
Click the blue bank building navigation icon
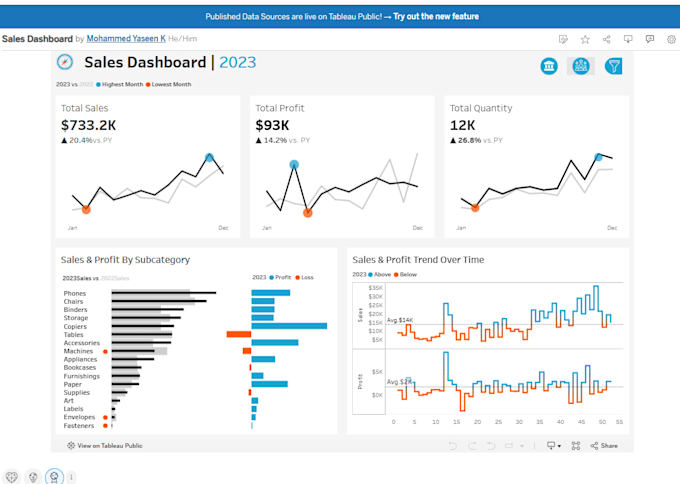[549, 66]
